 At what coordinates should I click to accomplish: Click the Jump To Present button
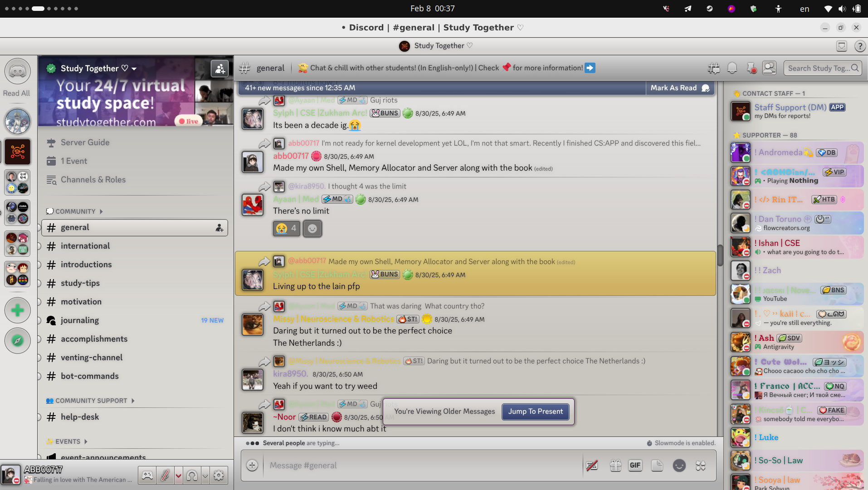(x=535, y=412)
